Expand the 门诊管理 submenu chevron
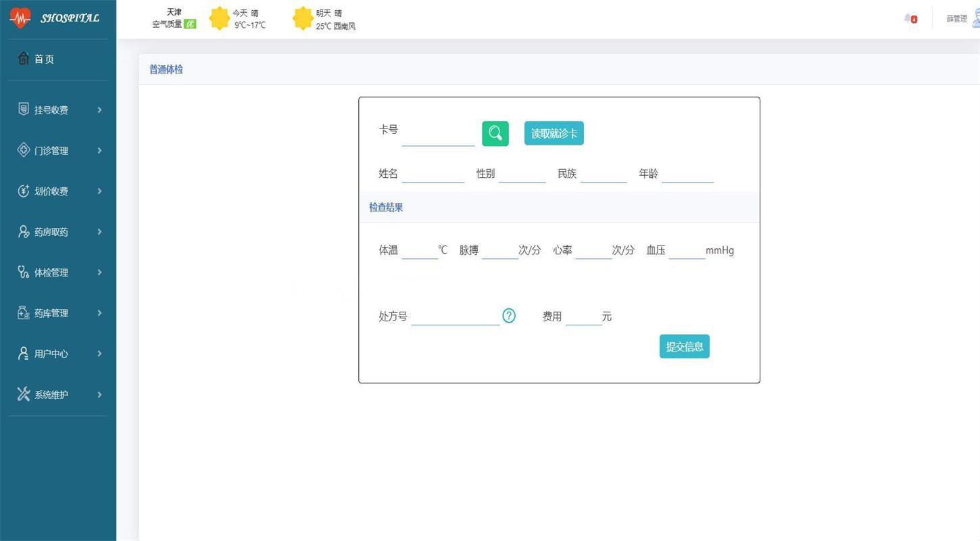 click(99, 150)
